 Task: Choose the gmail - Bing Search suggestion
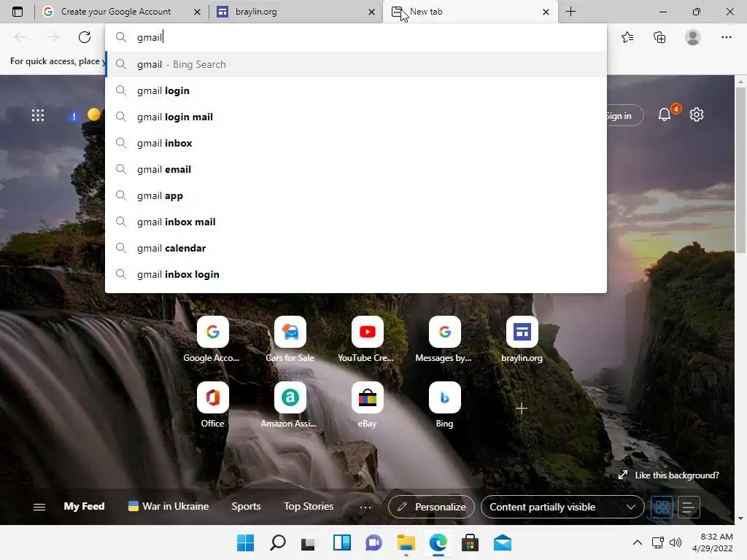[x=356, y=64]
